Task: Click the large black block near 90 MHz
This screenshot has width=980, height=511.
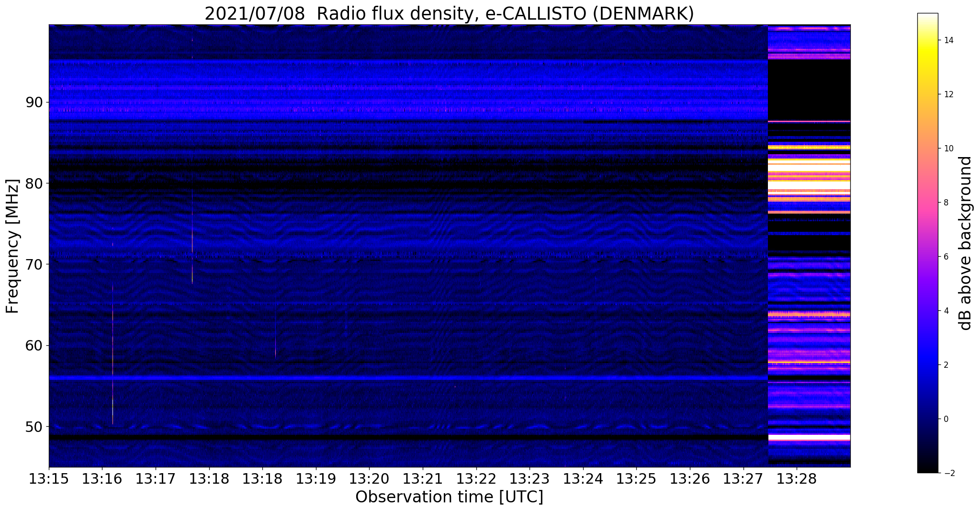Action: pos(809,90)
